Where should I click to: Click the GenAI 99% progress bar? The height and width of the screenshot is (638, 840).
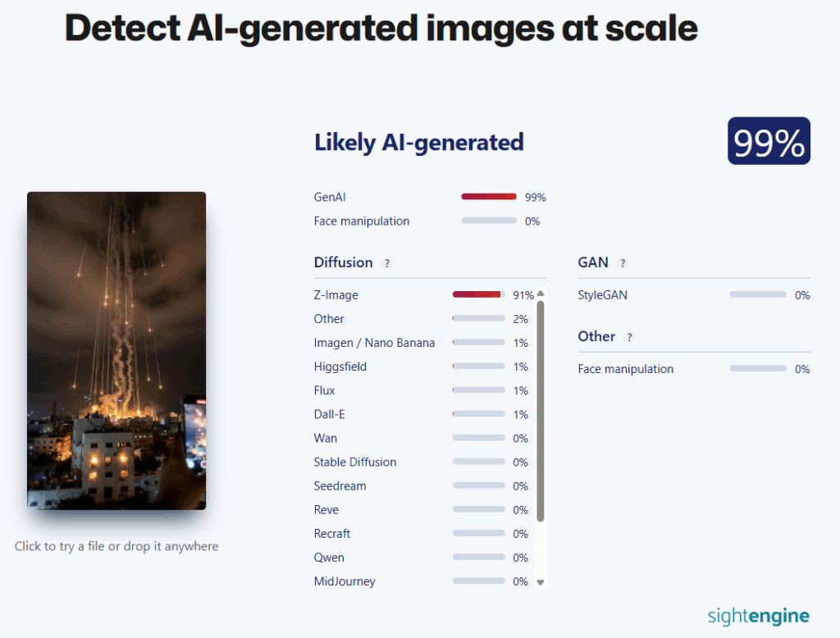tap(489, 197)
